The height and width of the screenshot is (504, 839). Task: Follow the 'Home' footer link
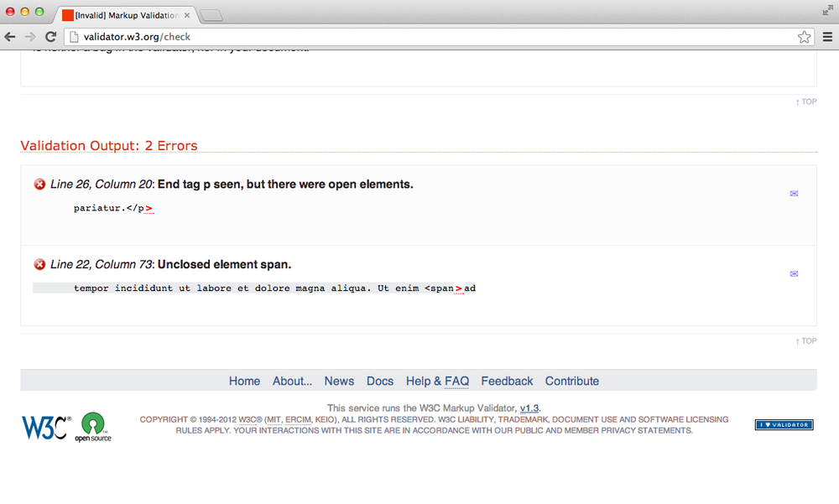244,381
